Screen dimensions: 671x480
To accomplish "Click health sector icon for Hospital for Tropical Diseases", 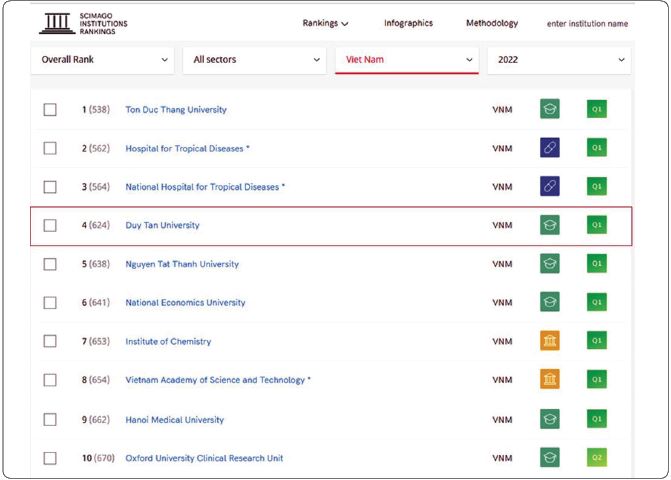I will click(549, 148).
